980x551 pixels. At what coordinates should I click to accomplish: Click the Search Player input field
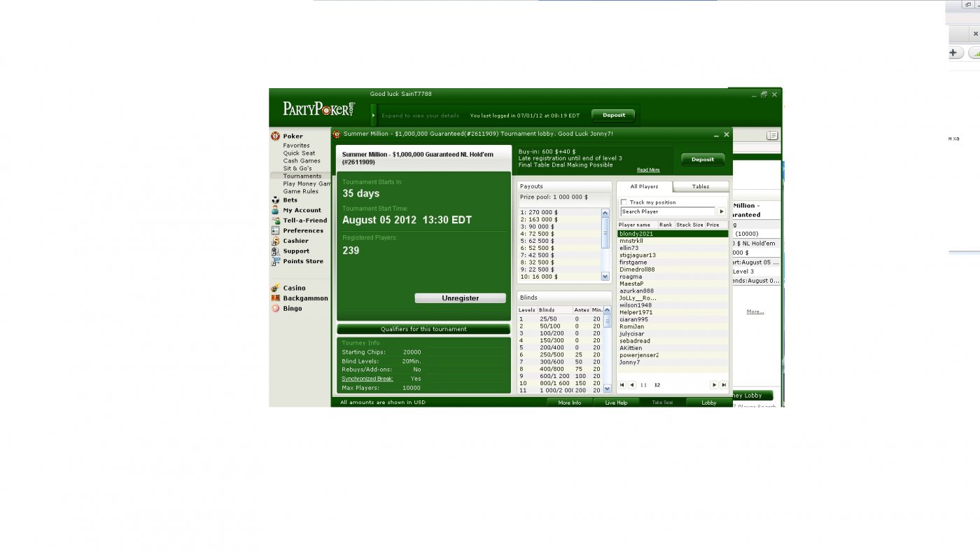[x=668, y=211]
